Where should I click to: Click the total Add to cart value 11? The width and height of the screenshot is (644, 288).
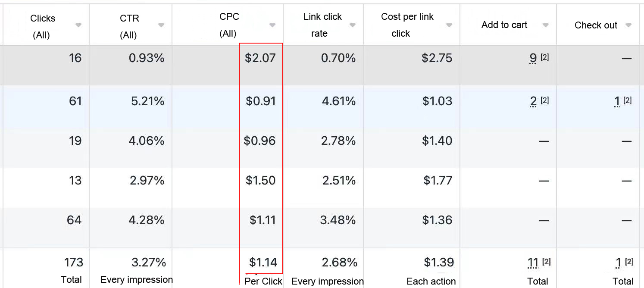pyautogui.click(x=533, y=263)
